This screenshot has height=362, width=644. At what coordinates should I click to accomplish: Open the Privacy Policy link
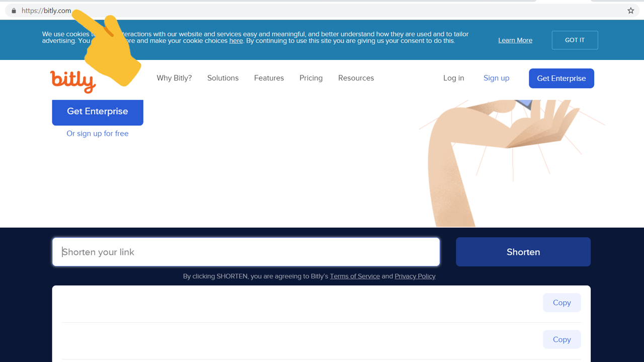415,276
